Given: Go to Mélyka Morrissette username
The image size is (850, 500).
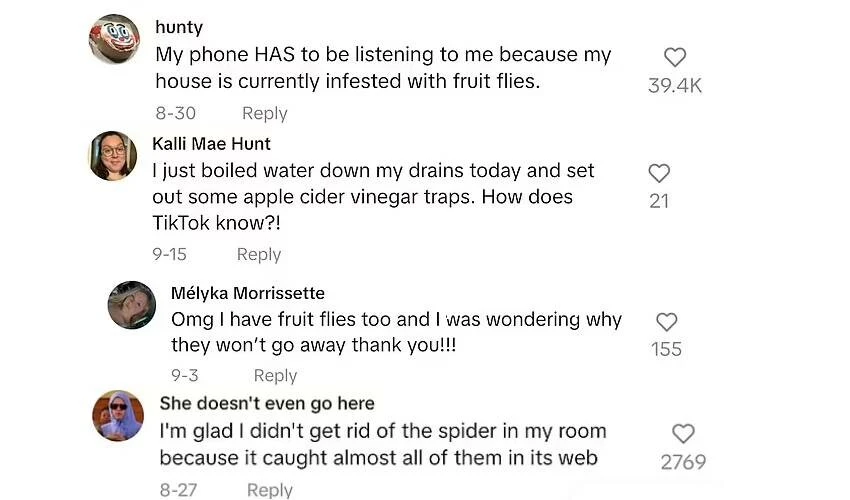Looking at the screenshot, I should pyautogui.click(x=248, y=293).
